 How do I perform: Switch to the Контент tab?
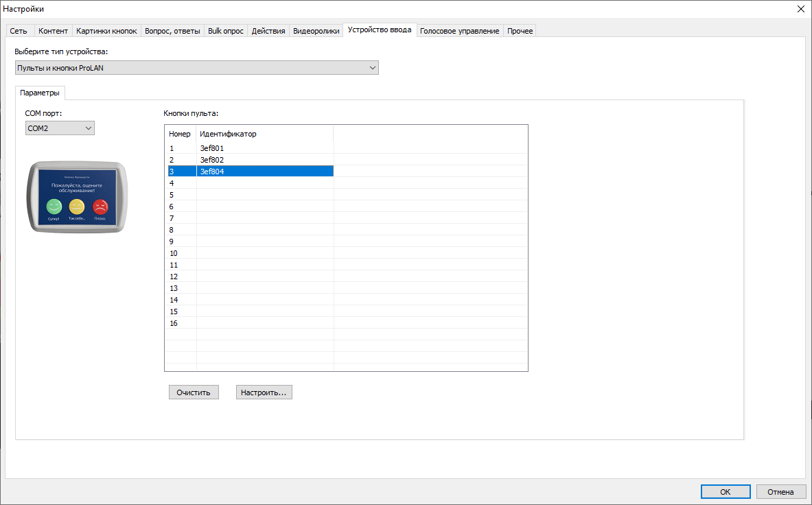pos(53,31)
